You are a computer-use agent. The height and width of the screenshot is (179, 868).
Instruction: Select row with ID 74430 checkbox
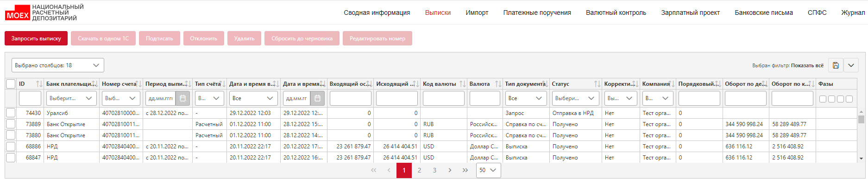coord(11,113)
